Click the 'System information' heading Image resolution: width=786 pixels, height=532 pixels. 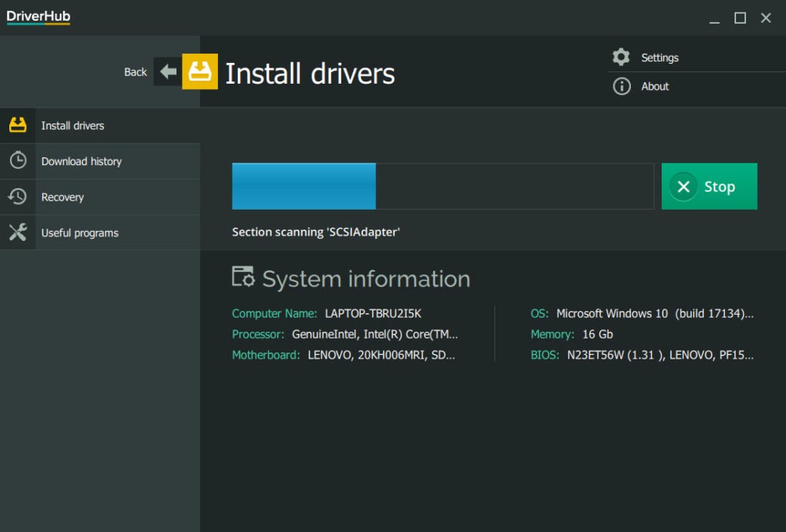click(x=366, y=279)
